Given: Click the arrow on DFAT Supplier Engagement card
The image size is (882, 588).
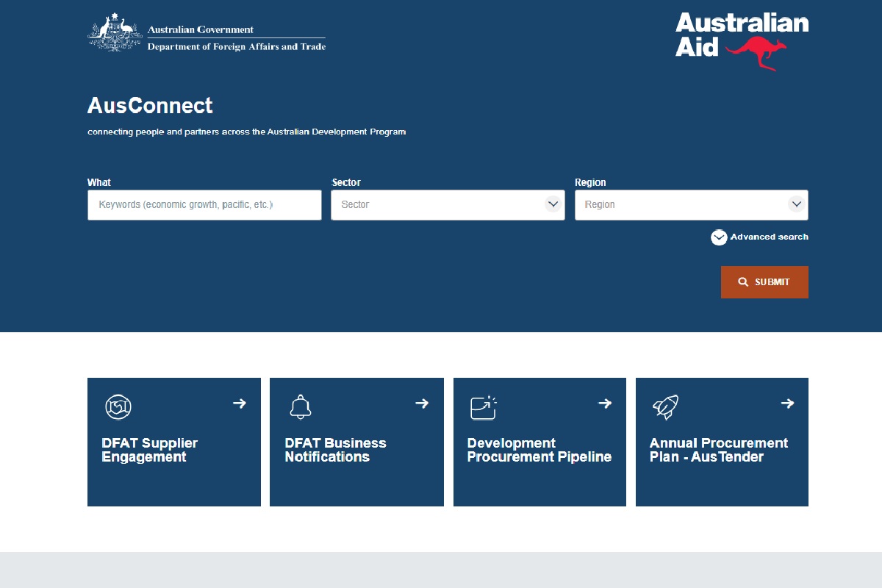Looking at the screenshot, I should click(240, 403).
